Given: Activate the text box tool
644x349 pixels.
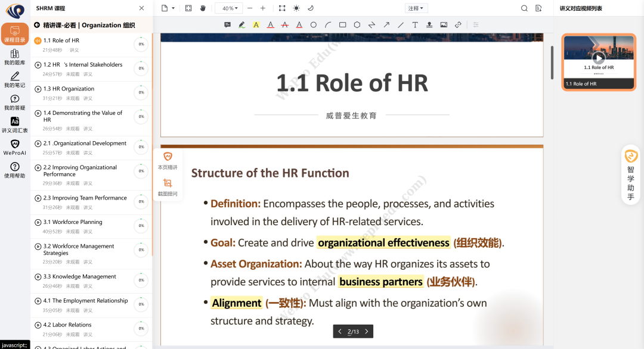Looking at the screenshot, I should pyautogui.click(x=415, y=25).
